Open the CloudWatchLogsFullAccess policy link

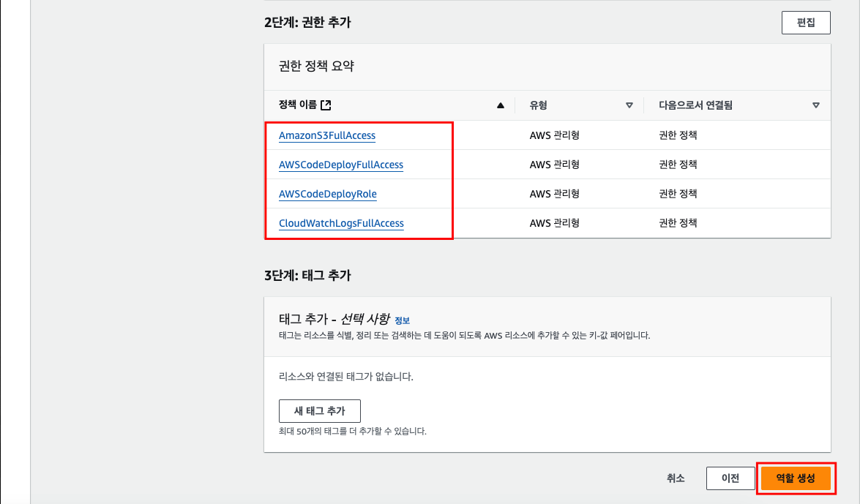coord(341,223)
